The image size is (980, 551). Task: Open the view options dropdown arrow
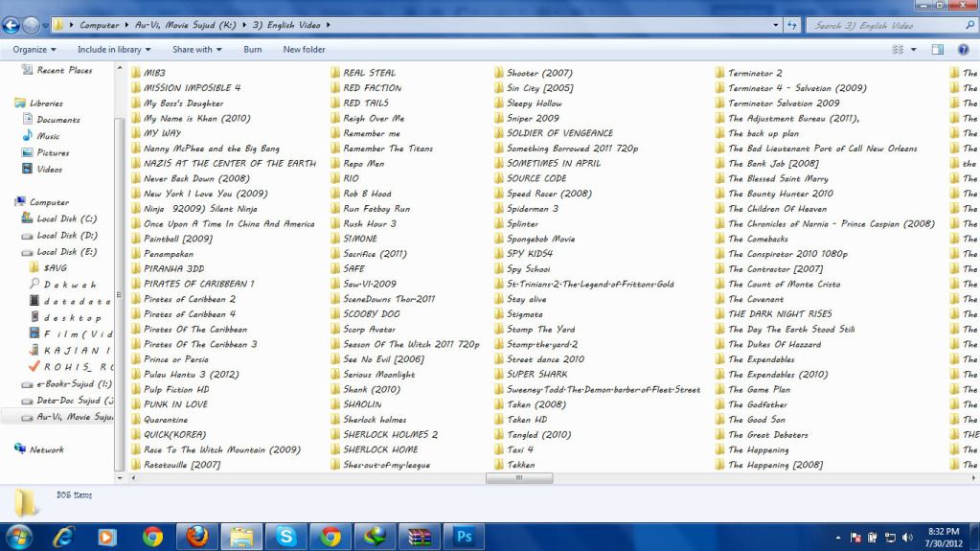(914, 50)
